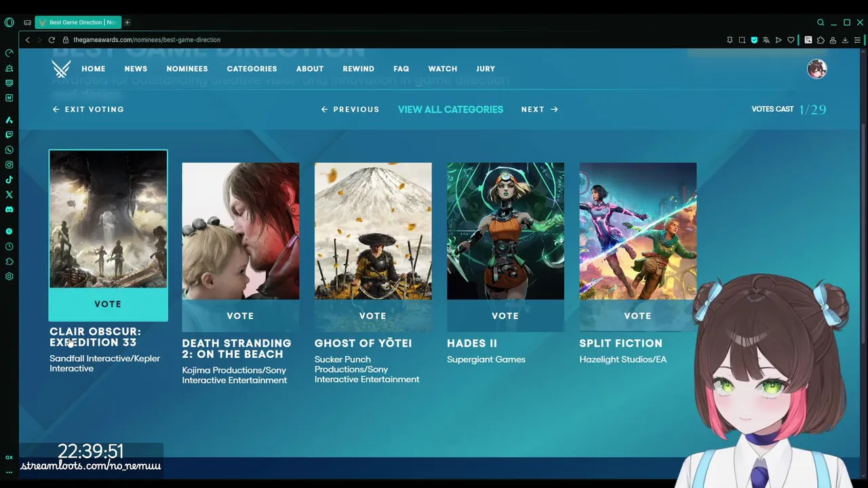Click the Hazelight Studios/EA text

point(623,359)
